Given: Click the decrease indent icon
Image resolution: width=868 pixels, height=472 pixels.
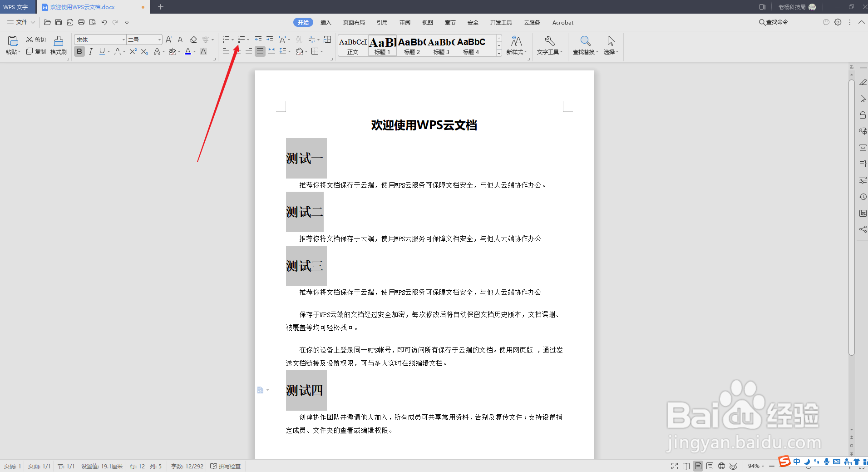Looking at the screenshot, I should pyautogui.click(x=258, y=40).
